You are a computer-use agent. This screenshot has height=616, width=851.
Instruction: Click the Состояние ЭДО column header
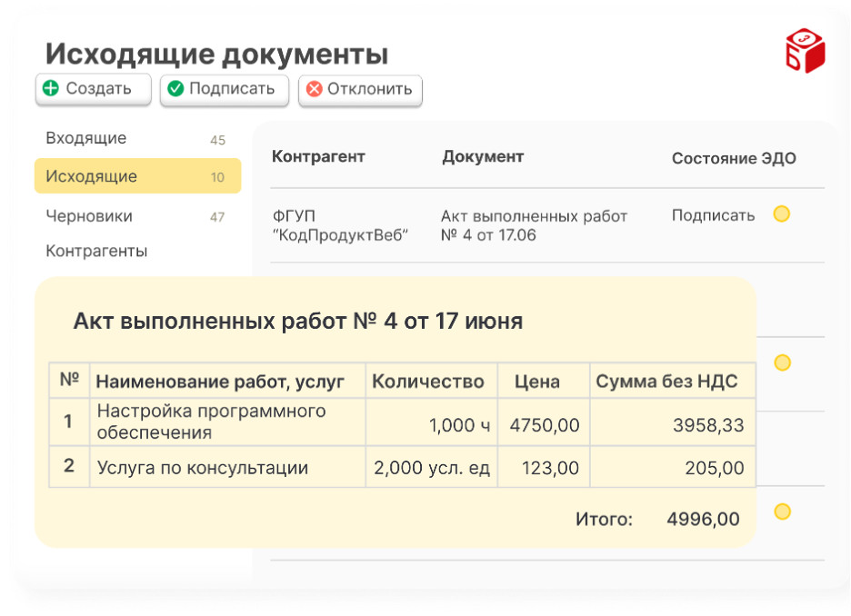(x=734, y=158)
